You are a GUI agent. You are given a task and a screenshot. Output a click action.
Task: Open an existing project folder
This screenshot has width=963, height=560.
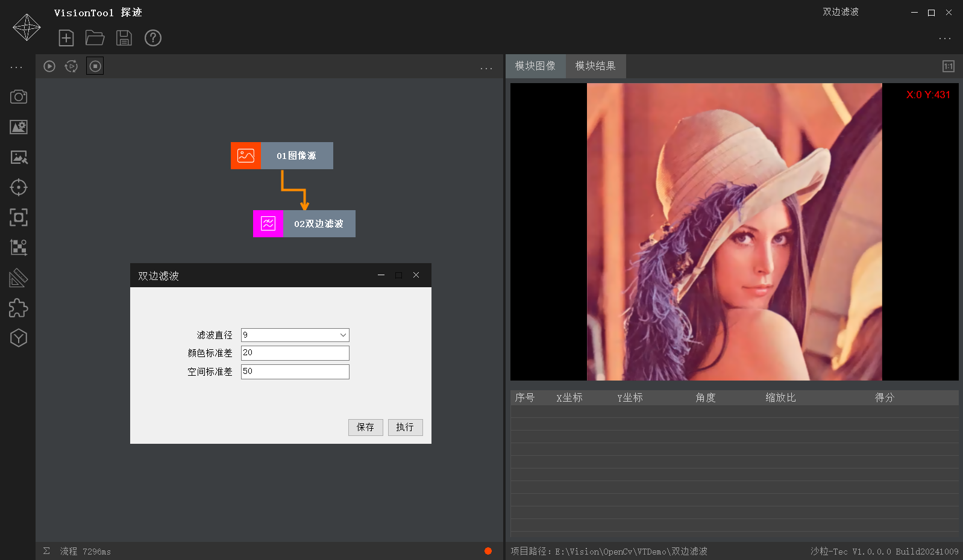coord(95,38)
